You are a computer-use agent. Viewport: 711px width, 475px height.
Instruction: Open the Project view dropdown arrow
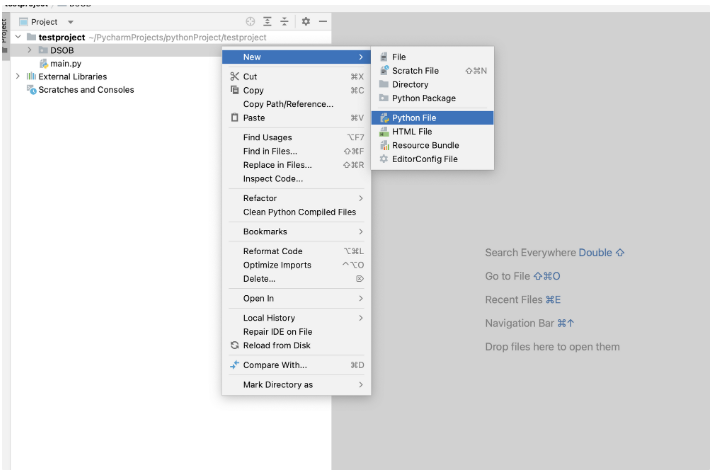[x=70, y=22]
